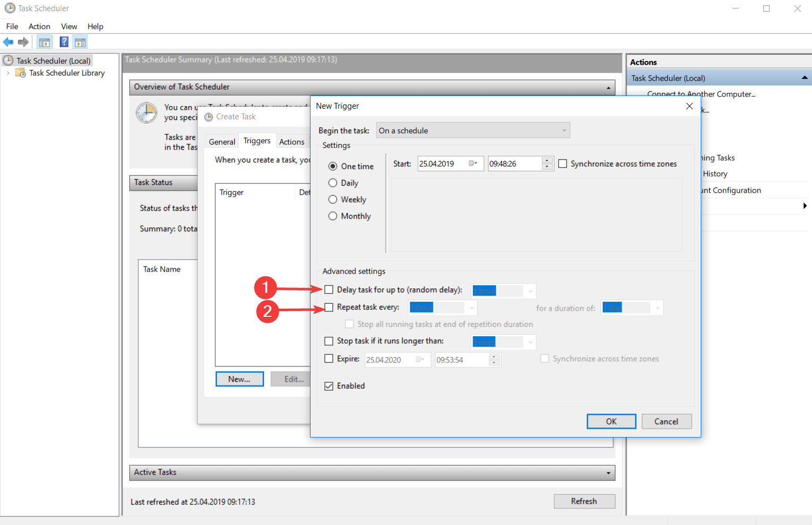Expand the Task Scheduler Library tree node
Screen dimensions: 812x525
[7, 73]
